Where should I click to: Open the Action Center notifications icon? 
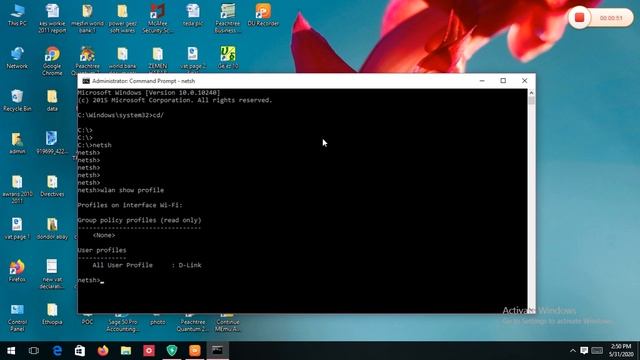click(584, 351)
